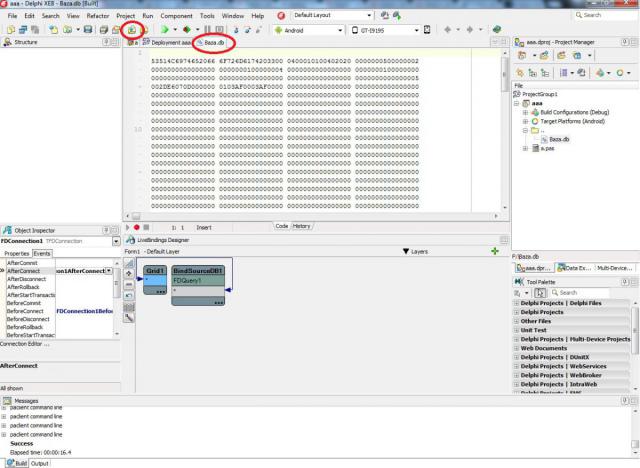Click the editor horizontal scrollbar thumb
Image resolution: width=640 pixels, height=468 pixels.
[x=136, y=216]
